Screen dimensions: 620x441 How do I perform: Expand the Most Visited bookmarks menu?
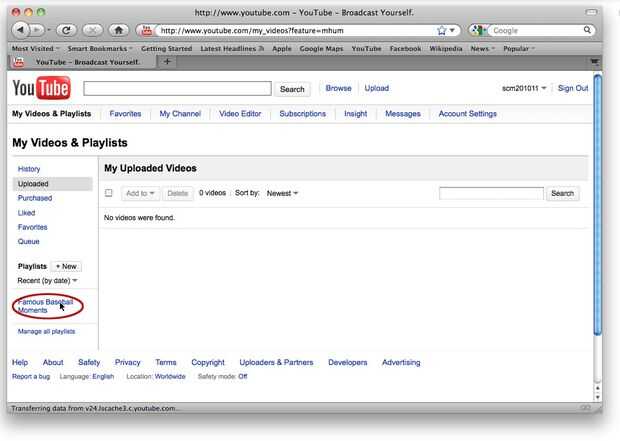click(35, 49)
